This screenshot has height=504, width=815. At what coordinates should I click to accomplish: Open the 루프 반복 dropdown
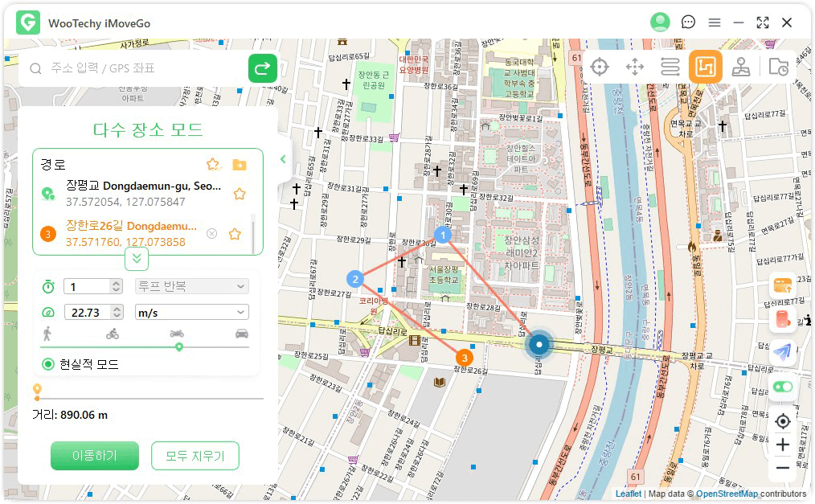191,286
